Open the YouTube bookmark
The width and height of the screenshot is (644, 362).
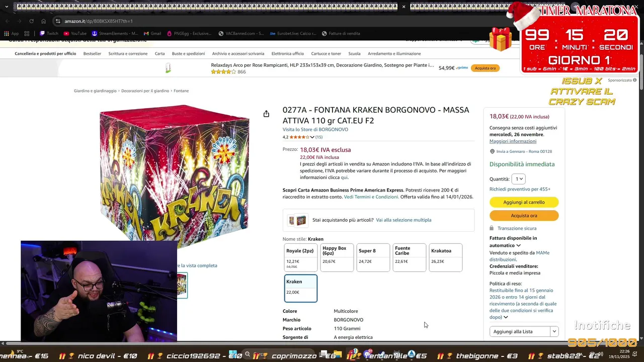coord(75,34)
